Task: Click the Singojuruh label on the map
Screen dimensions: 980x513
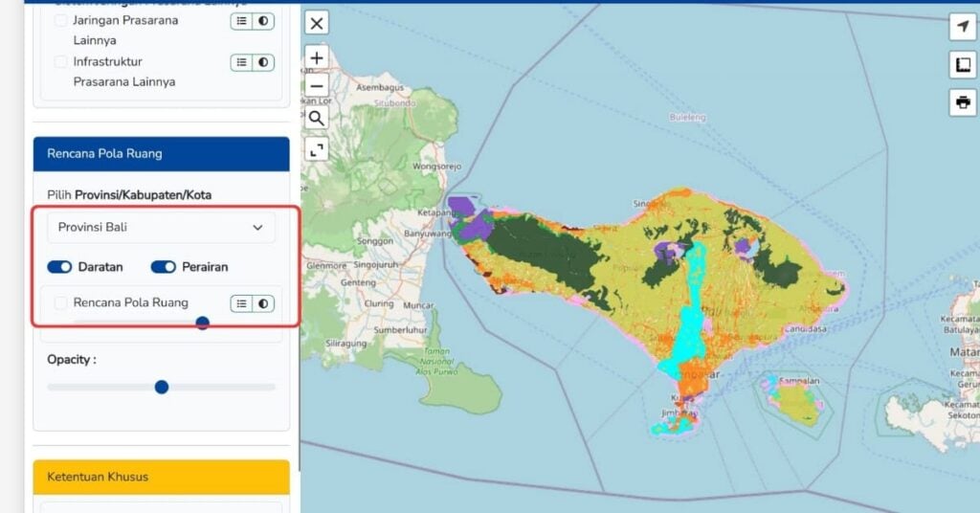Action: [x=374, y=265]
